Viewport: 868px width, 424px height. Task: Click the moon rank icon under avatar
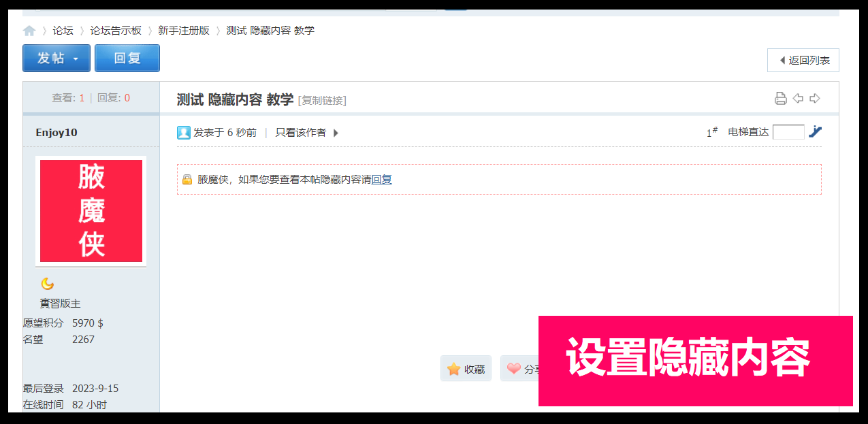click(x=47, y=284)
